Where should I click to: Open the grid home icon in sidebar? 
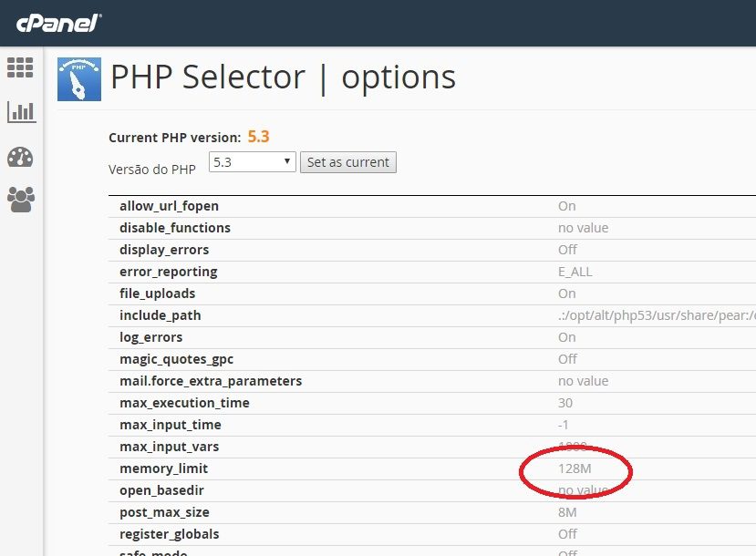click(20, 67)
